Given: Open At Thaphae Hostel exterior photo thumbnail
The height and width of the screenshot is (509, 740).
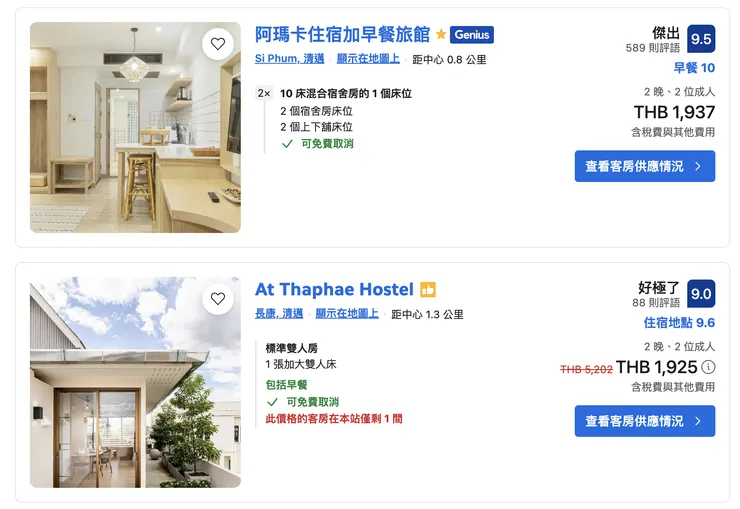Looking at the screenshot, I should 135,382.
